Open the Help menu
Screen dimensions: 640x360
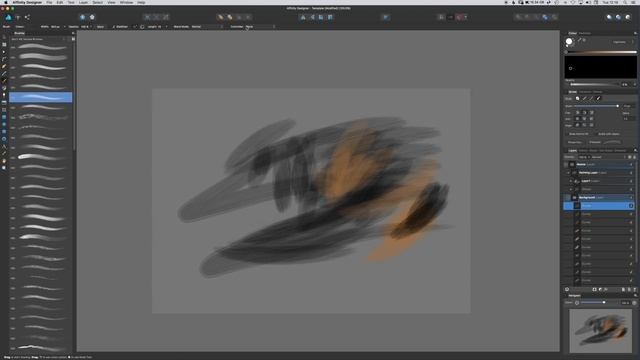141,2
